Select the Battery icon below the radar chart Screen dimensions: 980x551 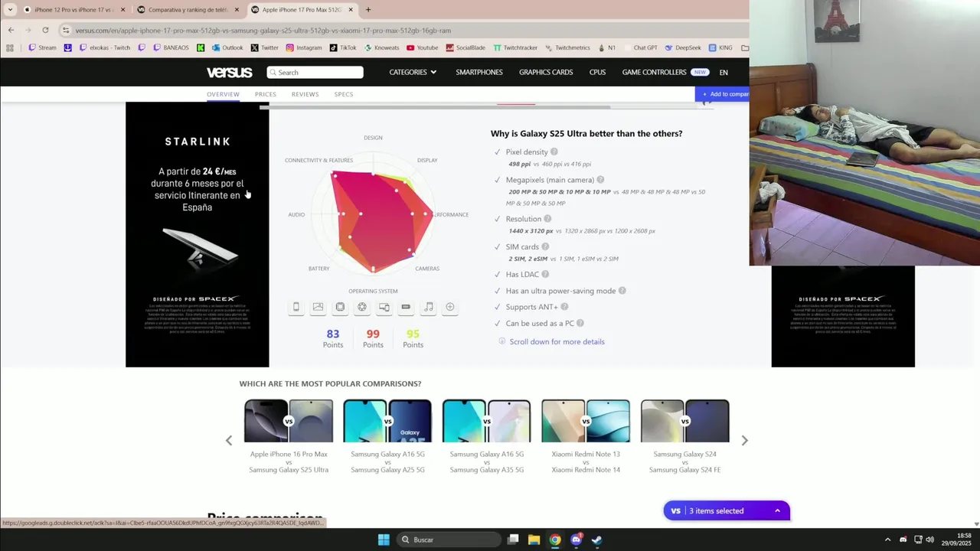406,307
